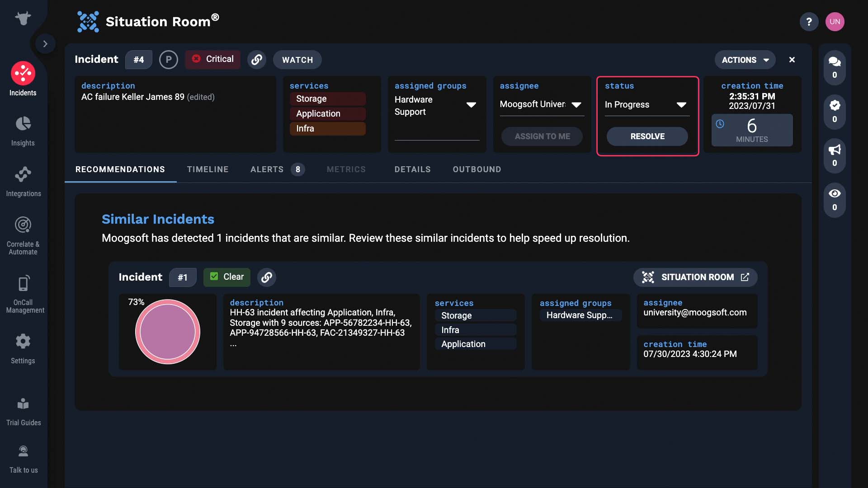Click the ASSIGN TO ME button

tap(542, 136)
